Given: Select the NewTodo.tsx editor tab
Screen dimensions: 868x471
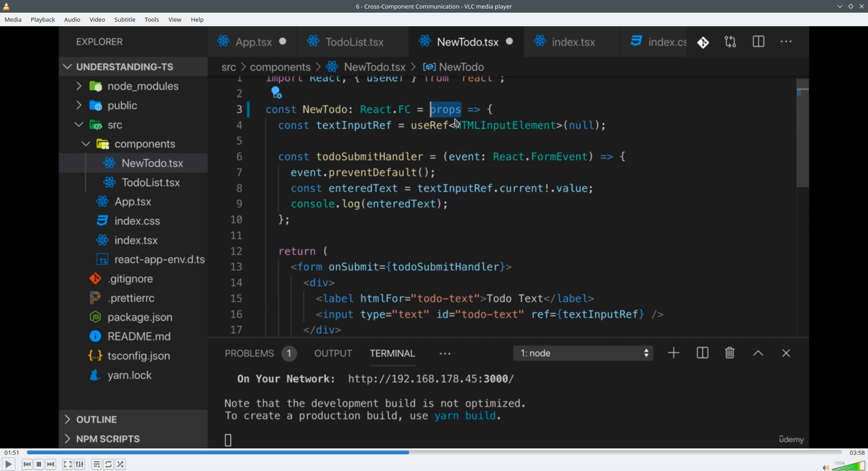Looking at the screenshot, I should (466, 42).
